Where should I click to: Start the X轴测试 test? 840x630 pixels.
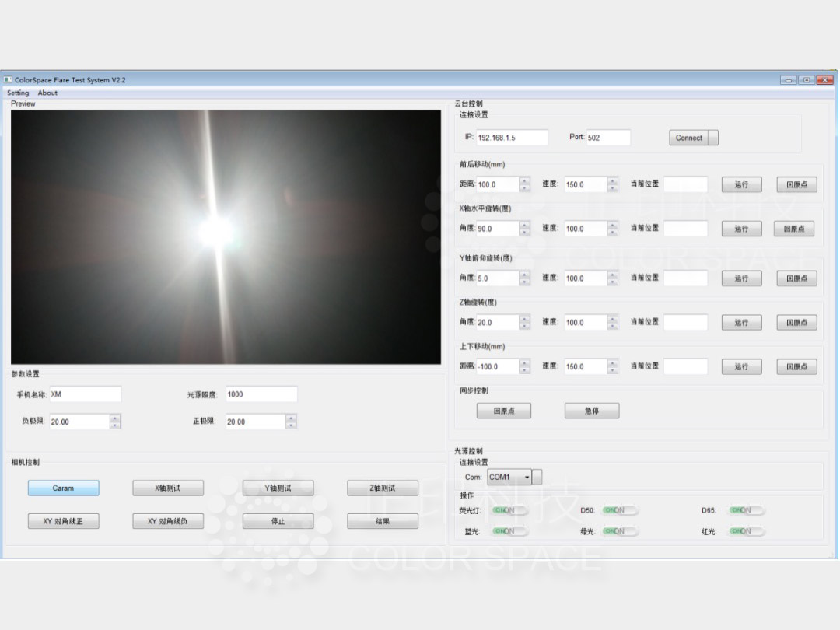[x=168, y=488]
